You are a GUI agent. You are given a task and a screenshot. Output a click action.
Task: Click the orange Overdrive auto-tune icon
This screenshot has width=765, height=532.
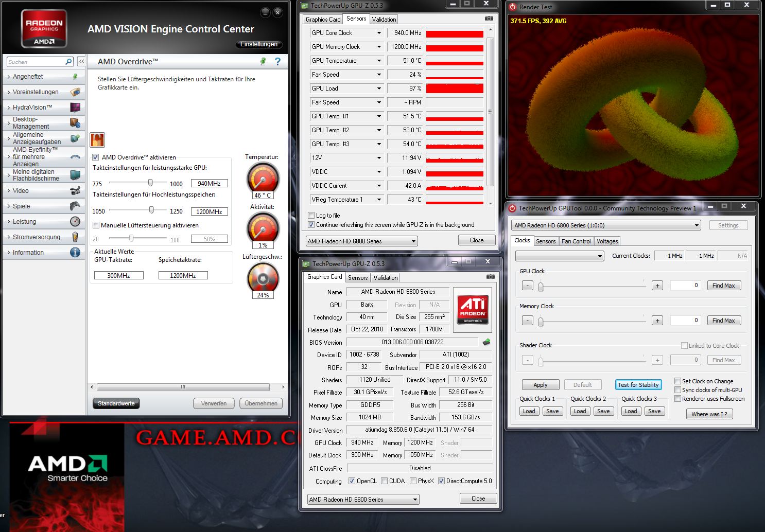(x=97, y=139)
